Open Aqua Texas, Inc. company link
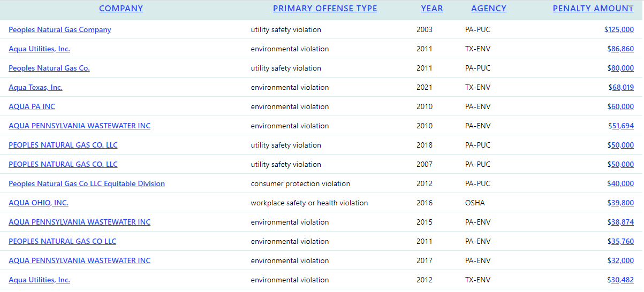 point(35,87)
